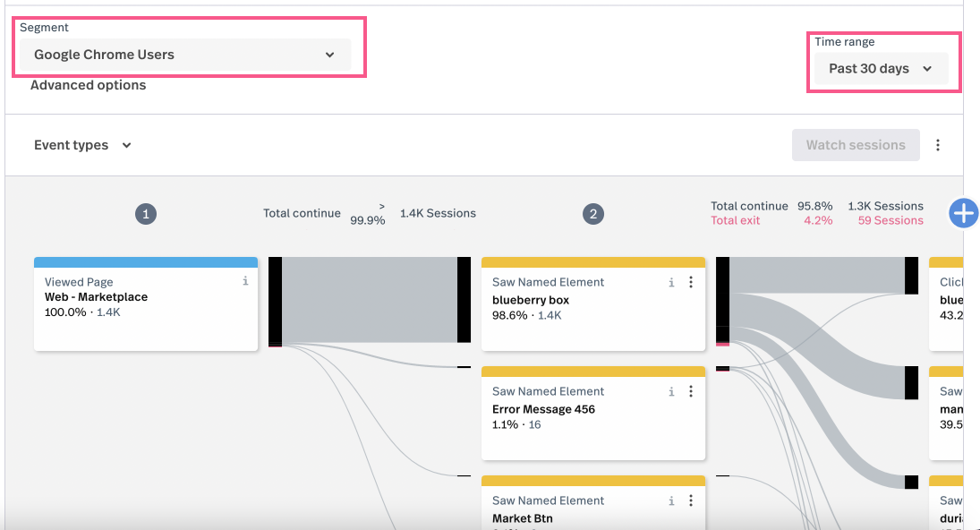The image size is (980, 530).
Task: Open options menu on Market Btn card
Action: 691,500
